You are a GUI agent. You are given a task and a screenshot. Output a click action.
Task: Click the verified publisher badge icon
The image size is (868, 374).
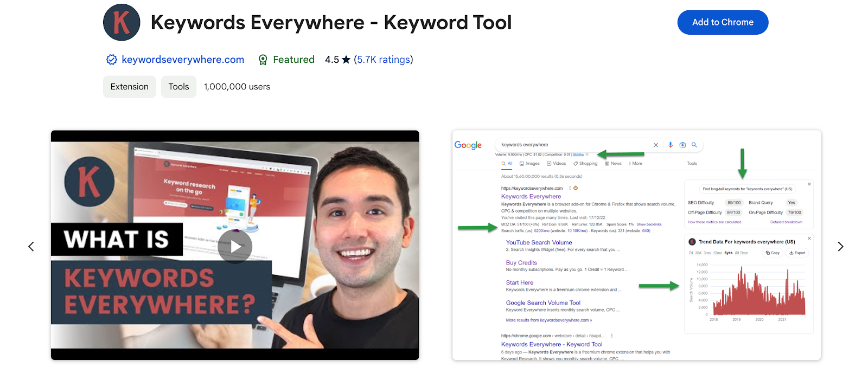click(112, 60)
